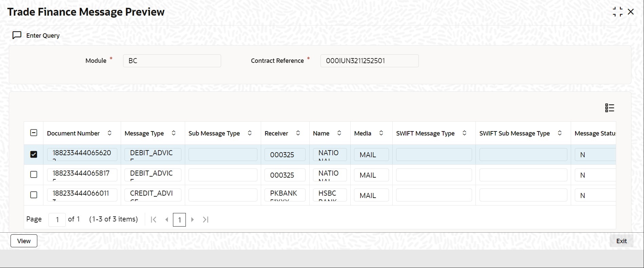644x268 pixels.
Task: Click the Message Status column header
Action: (595, 133)
